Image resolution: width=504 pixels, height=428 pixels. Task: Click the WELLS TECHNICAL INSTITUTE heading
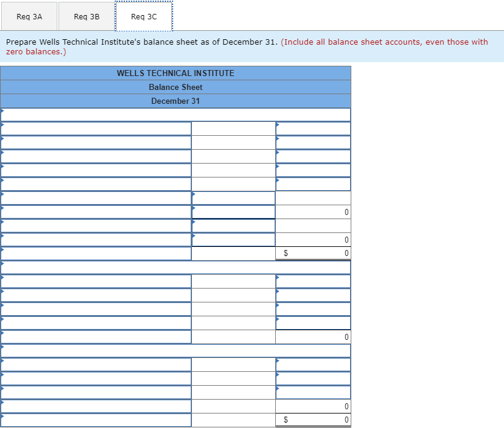(x=176, y=73)
